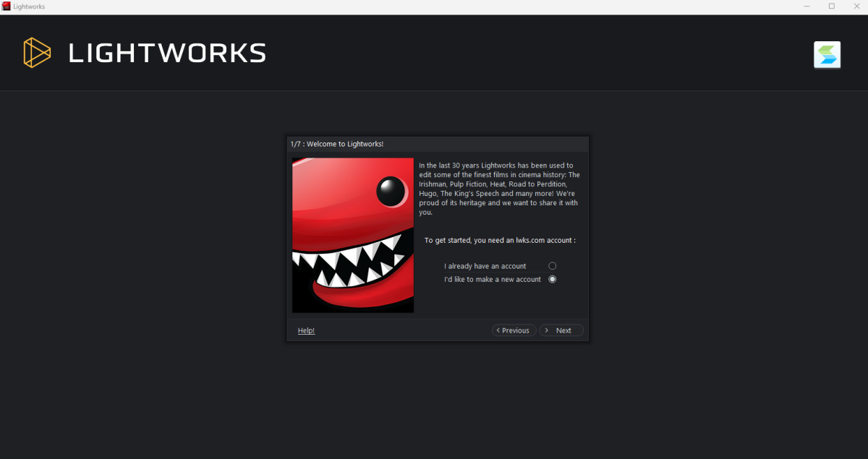Click the Lightworks history intro paragraph
868x459 pixels.
pos(499,189)
